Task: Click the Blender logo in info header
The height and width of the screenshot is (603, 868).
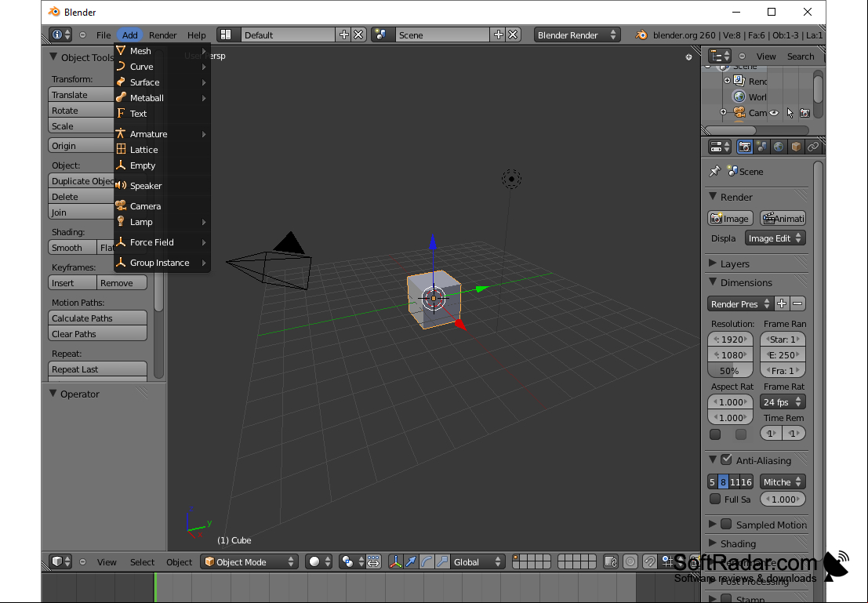Action: [641, 35]
